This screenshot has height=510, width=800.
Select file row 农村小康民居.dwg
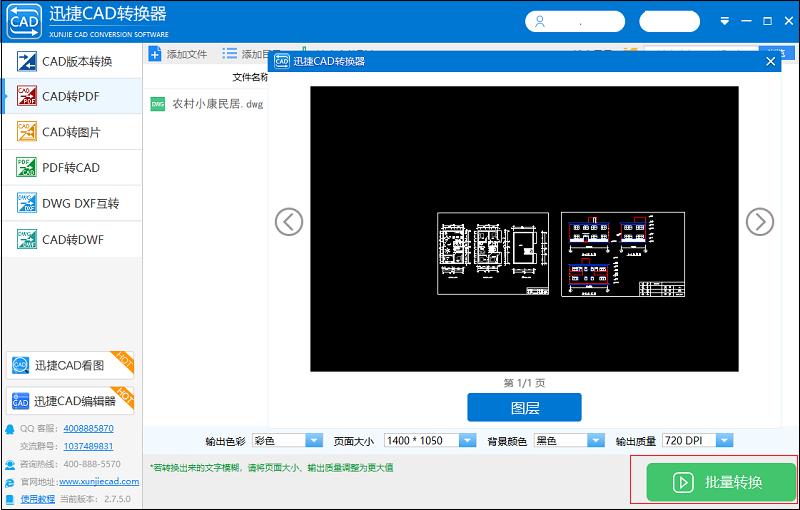pyautogui.click(x=207, y=104)
